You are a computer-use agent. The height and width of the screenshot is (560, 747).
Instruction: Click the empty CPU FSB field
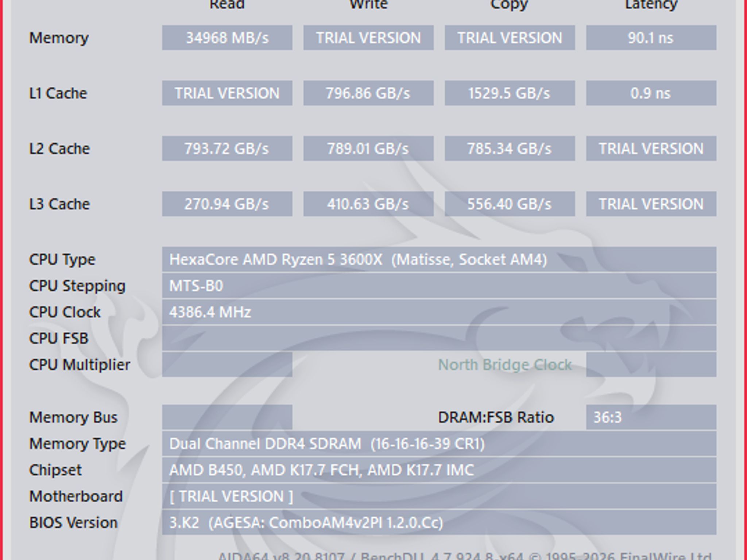[x=439, y=338]
